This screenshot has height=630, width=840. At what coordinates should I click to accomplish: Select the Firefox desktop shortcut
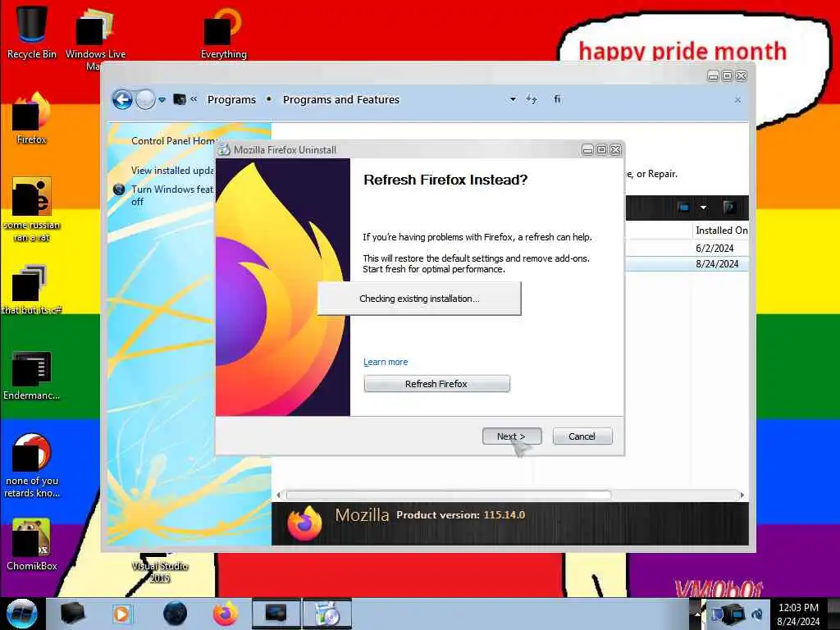32,118
